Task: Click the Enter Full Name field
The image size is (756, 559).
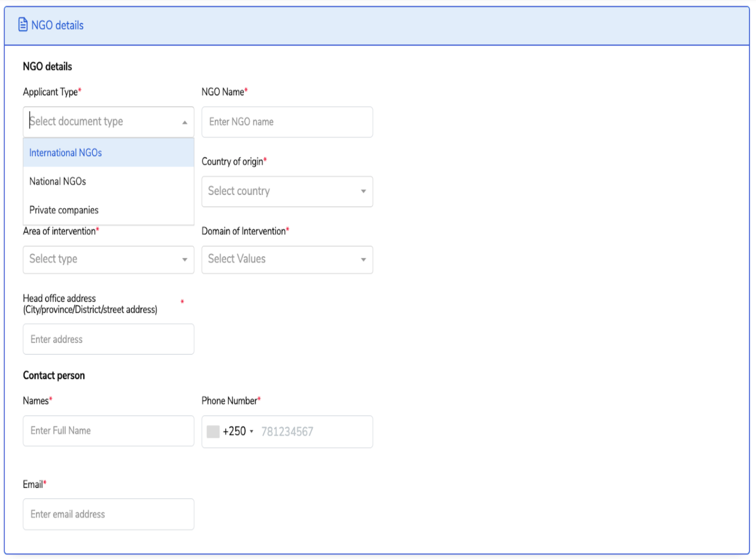Action: (108, 431)
